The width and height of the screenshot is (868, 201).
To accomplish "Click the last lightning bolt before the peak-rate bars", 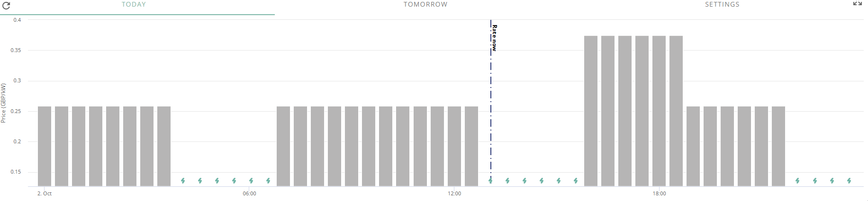I will (x=576, y=181).
